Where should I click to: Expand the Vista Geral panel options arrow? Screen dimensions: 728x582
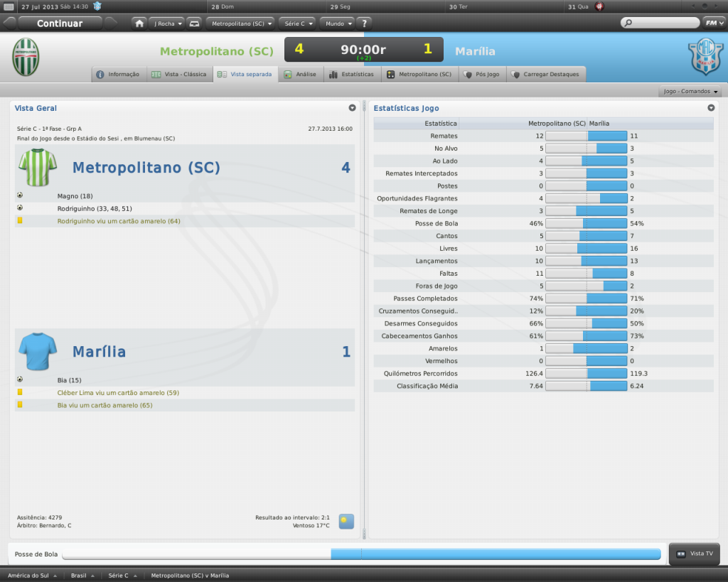(x=352, y=108)
